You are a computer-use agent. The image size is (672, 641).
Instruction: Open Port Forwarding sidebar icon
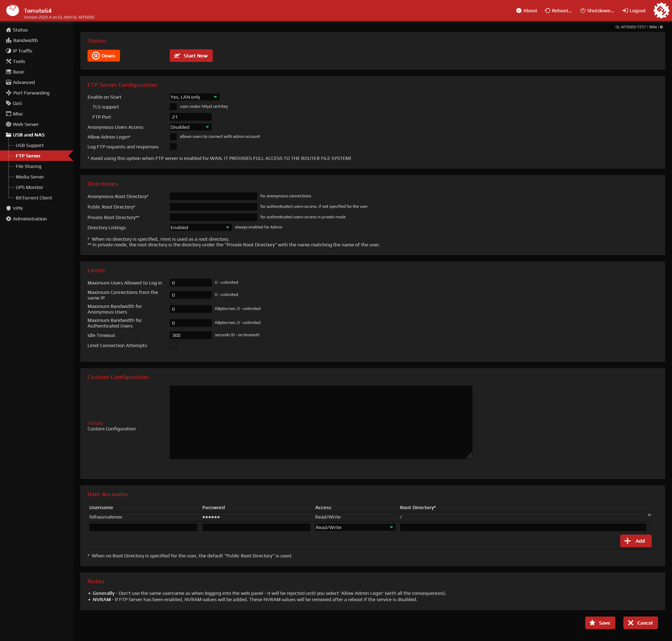click(8, 93)
